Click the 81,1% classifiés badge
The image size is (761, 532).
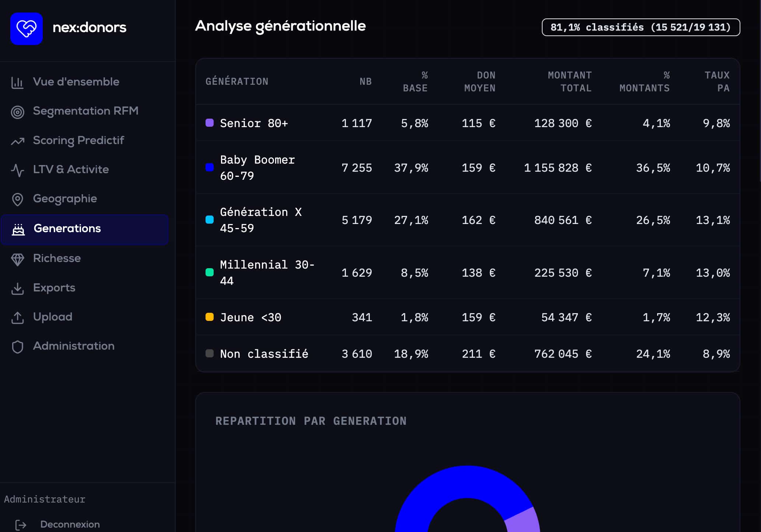click(x=641, y=27)
